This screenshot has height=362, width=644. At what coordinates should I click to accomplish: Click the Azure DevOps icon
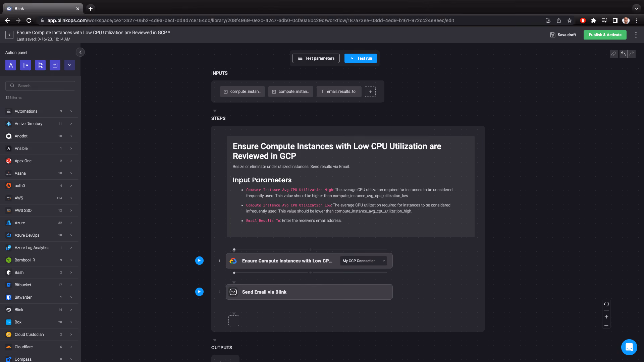[x=9, y=235]
